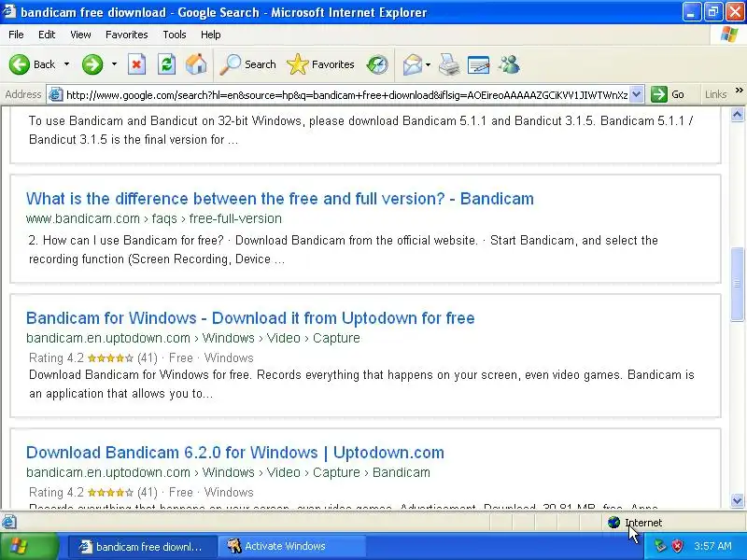Viewport: 747px width, 560px height.
Task: Open the Messenger people icon
Action: click(509, 64)
